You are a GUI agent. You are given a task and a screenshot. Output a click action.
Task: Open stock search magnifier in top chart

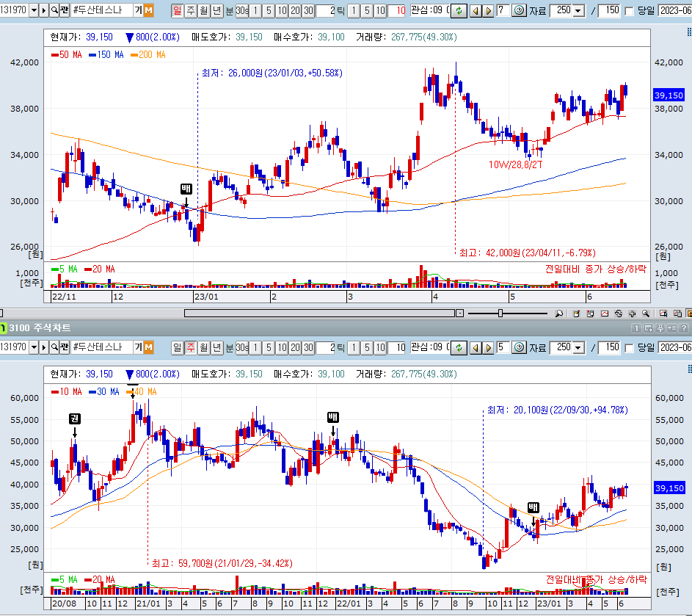point(54,10)
